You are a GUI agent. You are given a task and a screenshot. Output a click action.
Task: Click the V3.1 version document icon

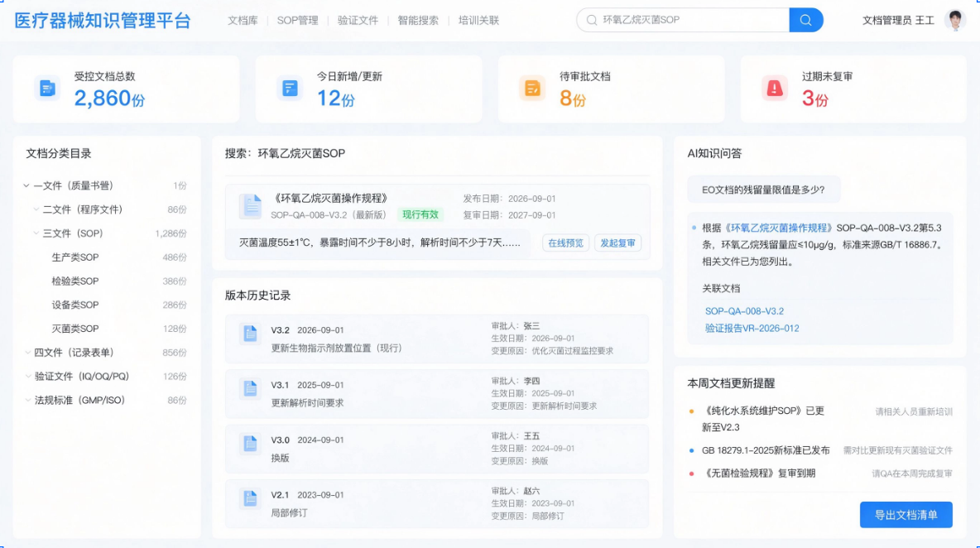pos(250,389)
